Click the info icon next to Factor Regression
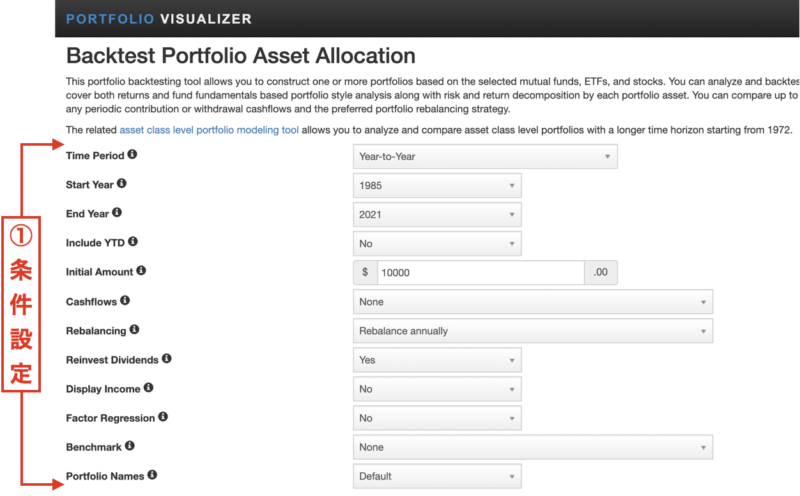800x496 pixels. pyautogui.click(x=163, y=416)
